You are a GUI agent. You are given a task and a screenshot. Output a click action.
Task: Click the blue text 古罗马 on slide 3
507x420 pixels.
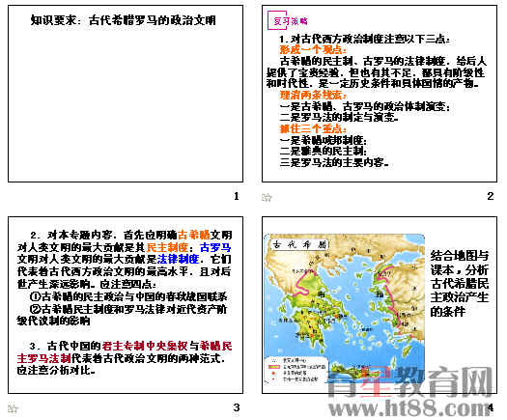point(215,247)
